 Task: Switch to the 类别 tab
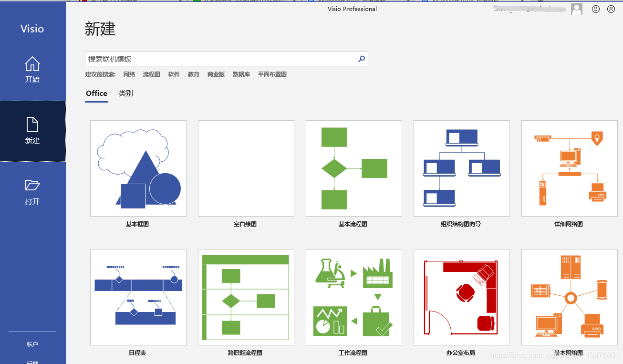126,94
